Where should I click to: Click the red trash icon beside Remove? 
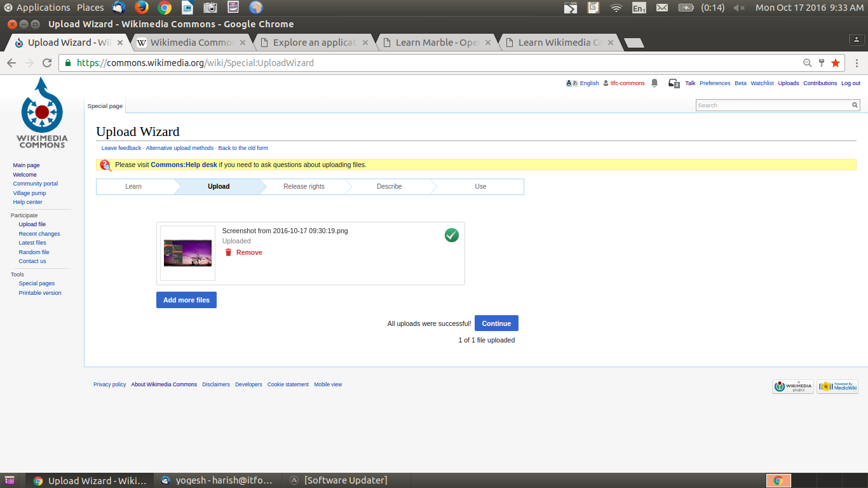pyautogui.click(x=228, y=252)
